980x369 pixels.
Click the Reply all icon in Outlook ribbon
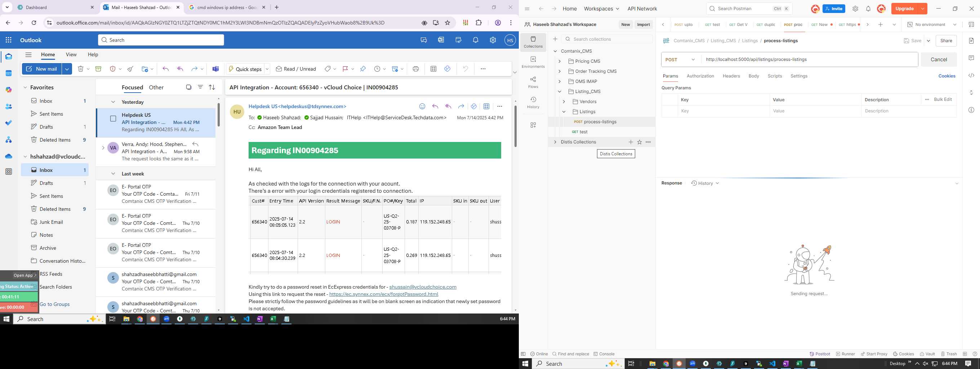tap(180, 69)
